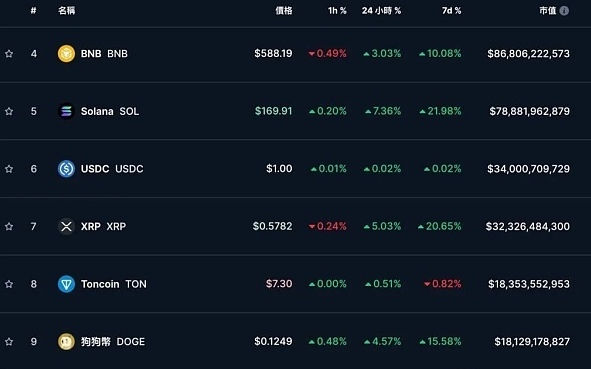Click the Toncoin logo icon

pyautogui.click(x=66, y=284)
